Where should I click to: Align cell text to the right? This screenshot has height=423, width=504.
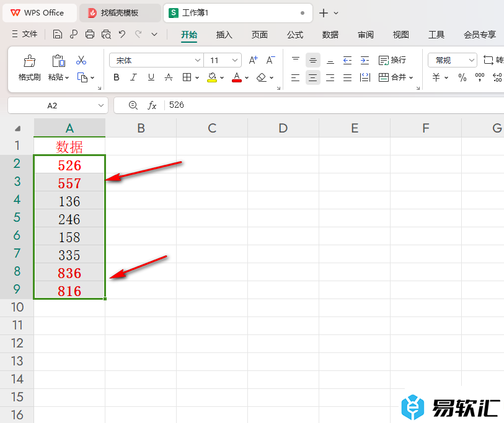click(330, 77)
